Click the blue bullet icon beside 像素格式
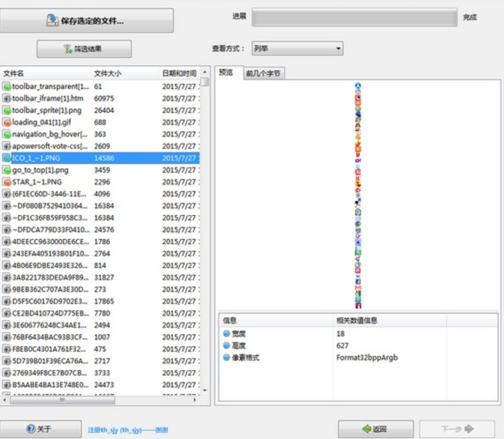The image size is (504, 439). coord(227,357)
